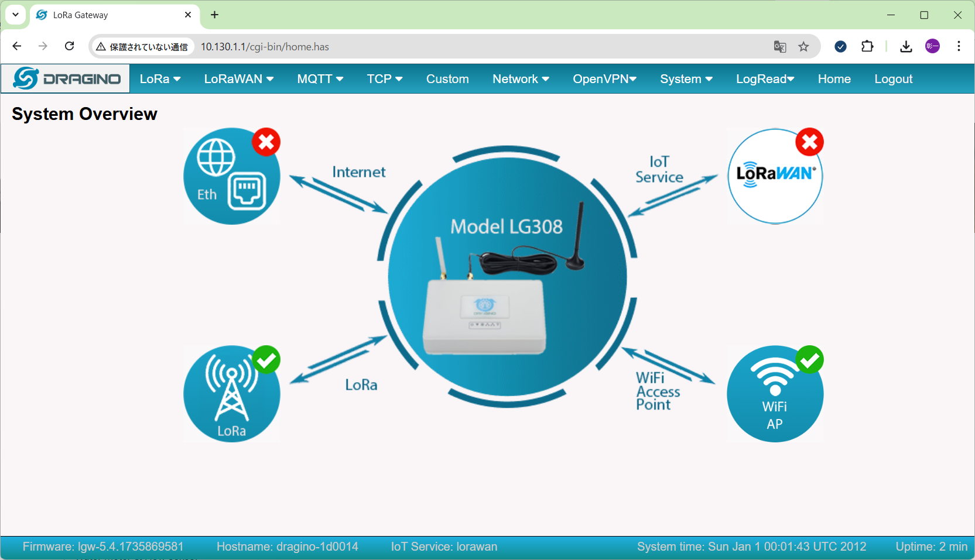Viewport: 975px width, 560px height.
Task: Open the MQTT dropdown menu
Action: click(320, 79)
